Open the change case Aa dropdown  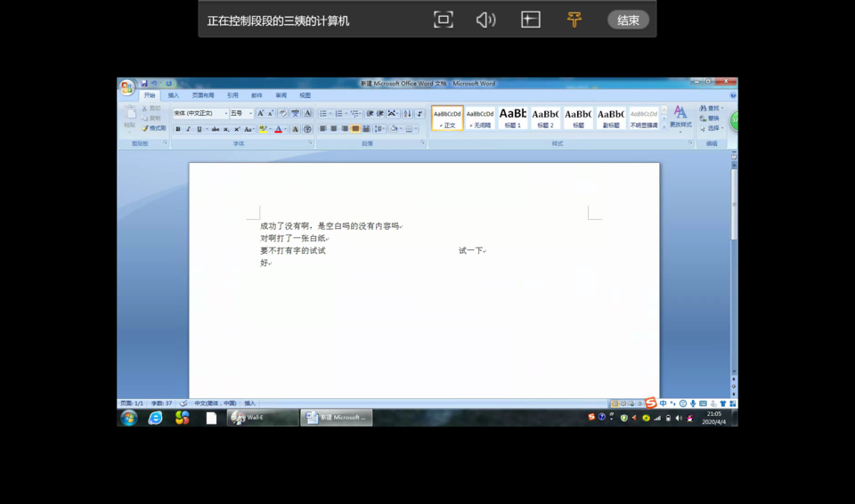click(248, 129)
